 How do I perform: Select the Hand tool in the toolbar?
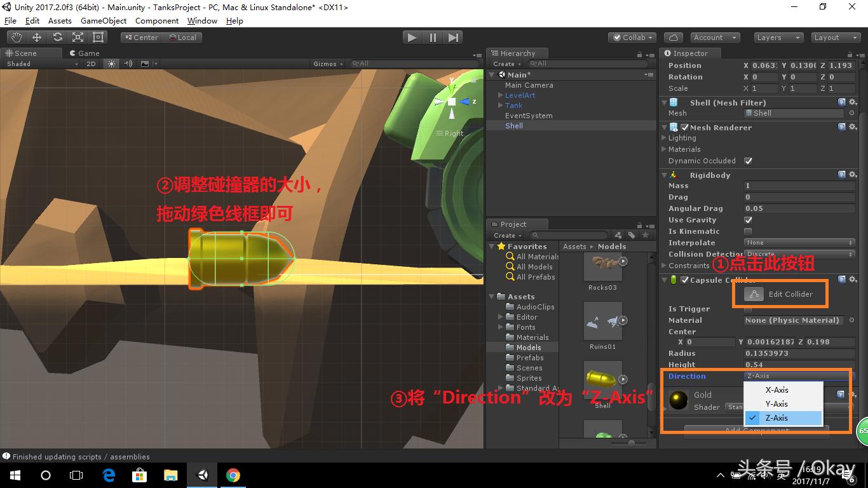click(x=17, y=37)
